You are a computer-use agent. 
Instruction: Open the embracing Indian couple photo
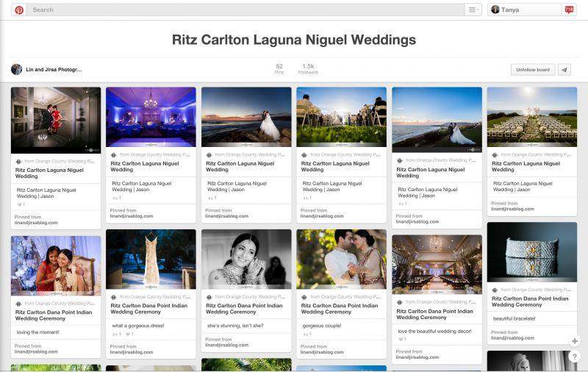tap(341, 259)
